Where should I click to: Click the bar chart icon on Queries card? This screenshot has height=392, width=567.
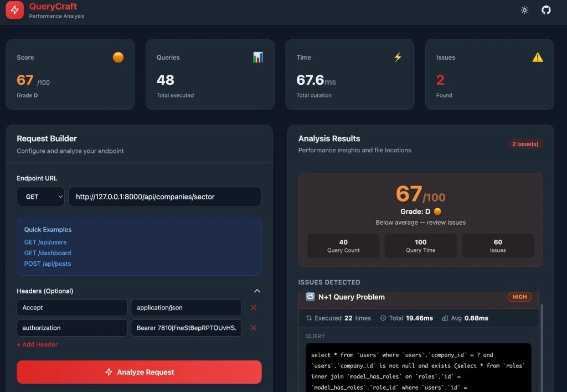click(x=258, y=57)
